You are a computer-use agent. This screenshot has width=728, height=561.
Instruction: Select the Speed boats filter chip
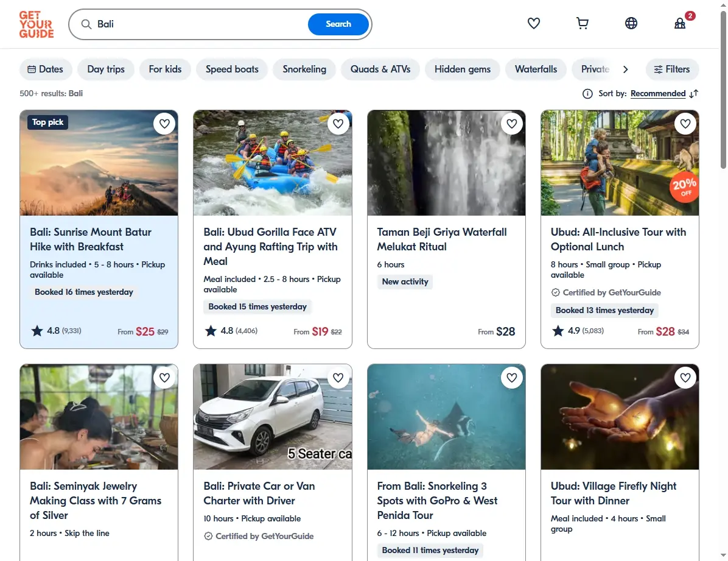(x=232, y=69)
